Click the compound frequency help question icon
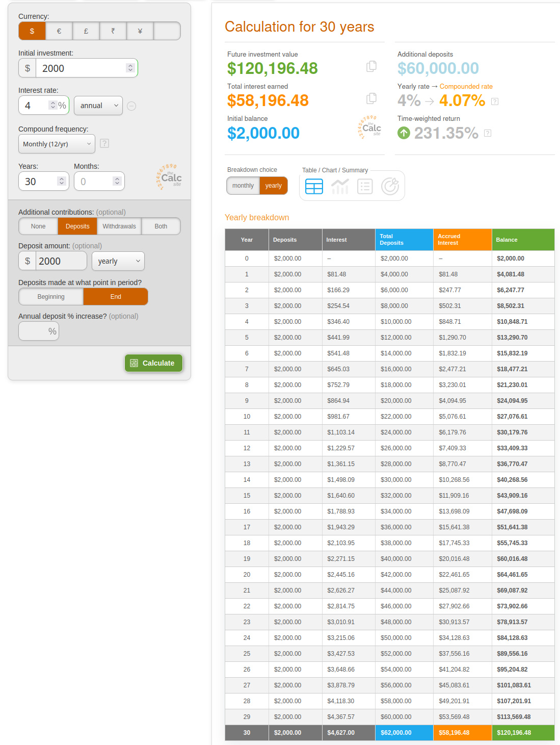The width and height of the screenshot is (560, 745). [104, 143]
